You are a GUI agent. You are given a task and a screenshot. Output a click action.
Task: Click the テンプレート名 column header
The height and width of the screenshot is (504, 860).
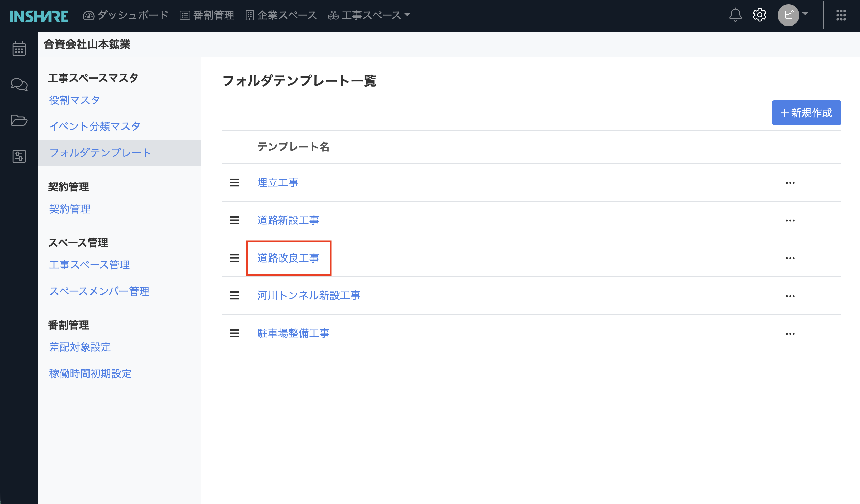coord(293,147)
